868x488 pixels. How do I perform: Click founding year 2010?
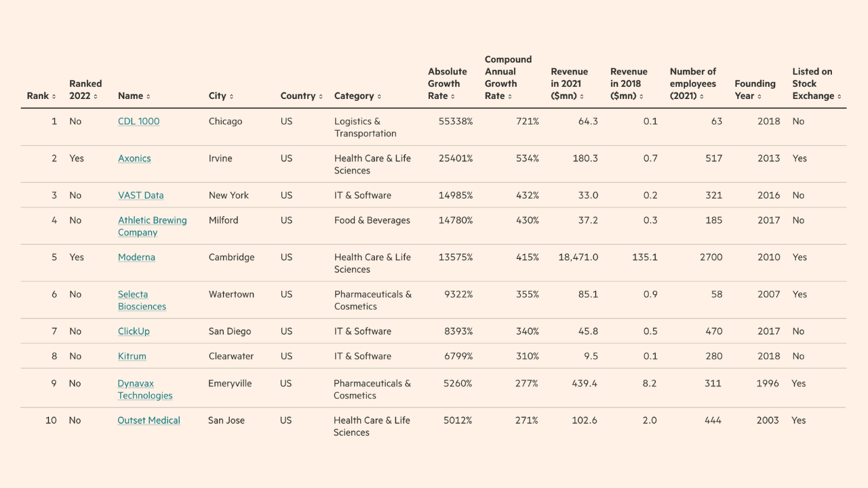769,258
